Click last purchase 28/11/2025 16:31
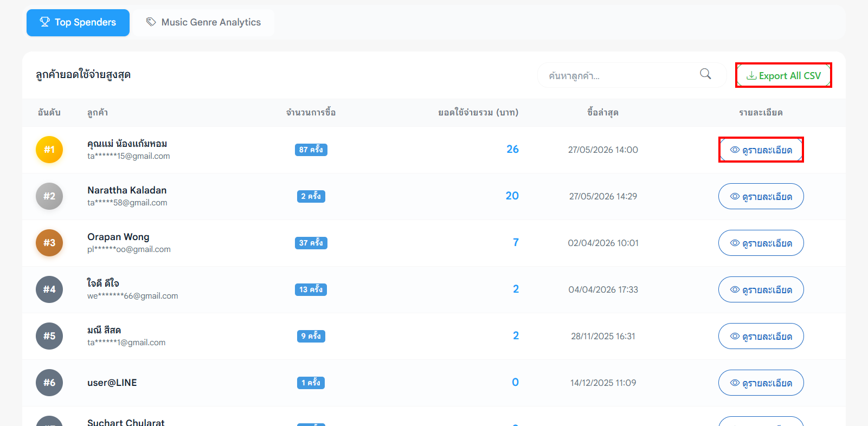 click(x=603, y=336)
